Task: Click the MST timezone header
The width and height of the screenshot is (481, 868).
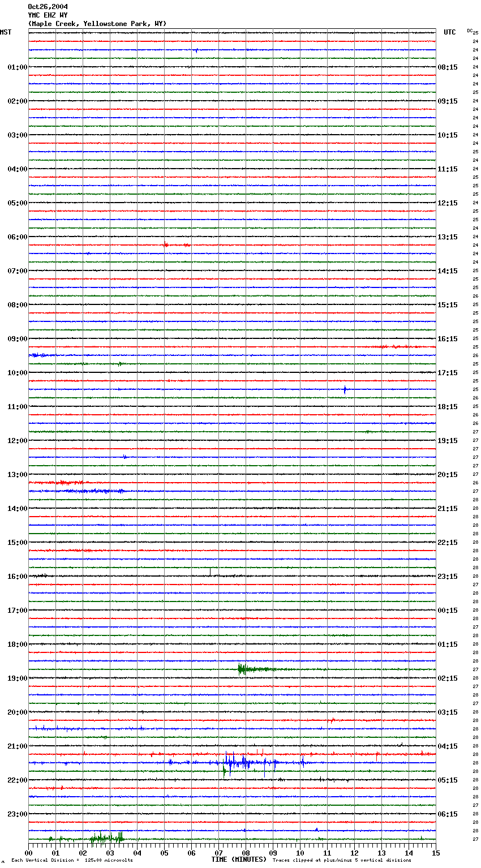Action: [x=6, y=32]
